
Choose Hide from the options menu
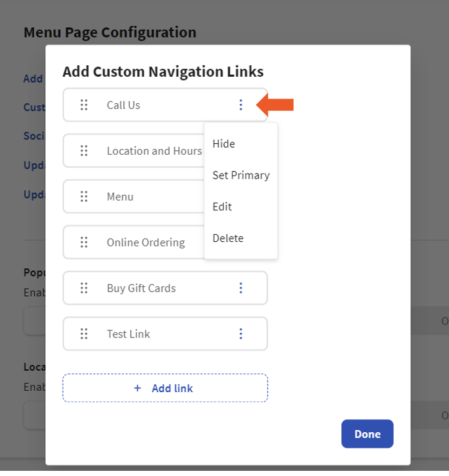click(x=224, y=144)
